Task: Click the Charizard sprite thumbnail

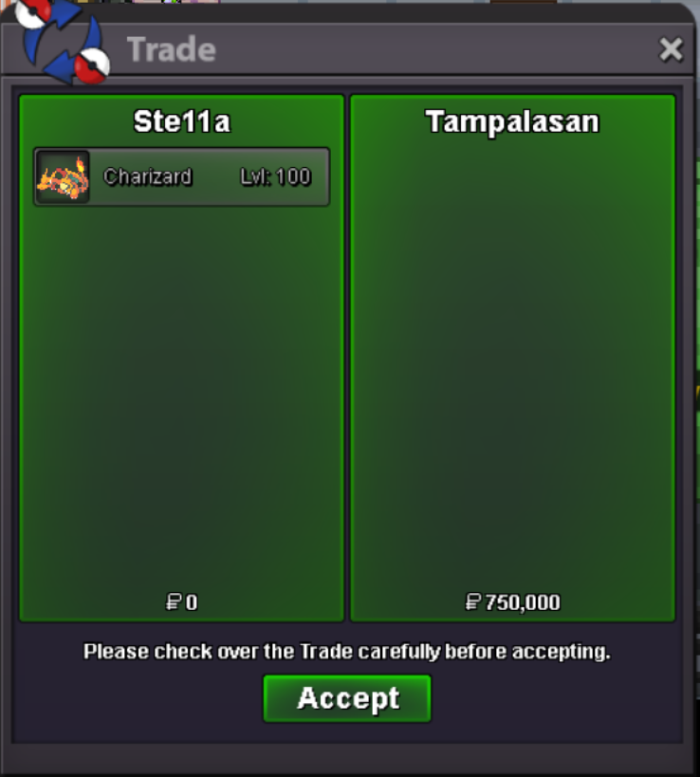Action: click(63, 176)
